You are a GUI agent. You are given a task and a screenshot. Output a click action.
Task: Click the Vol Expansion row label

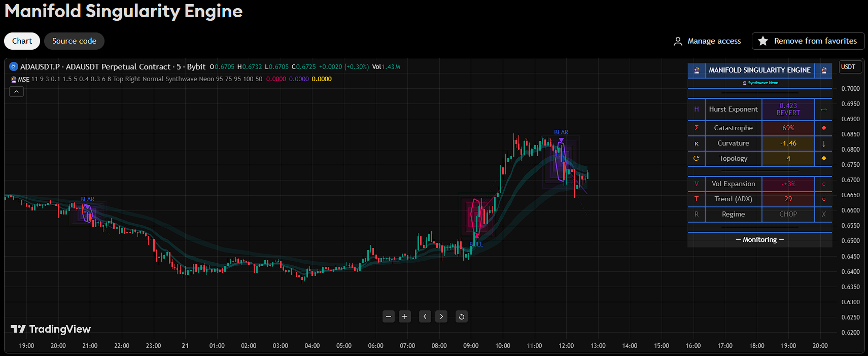tap(733, 184)
